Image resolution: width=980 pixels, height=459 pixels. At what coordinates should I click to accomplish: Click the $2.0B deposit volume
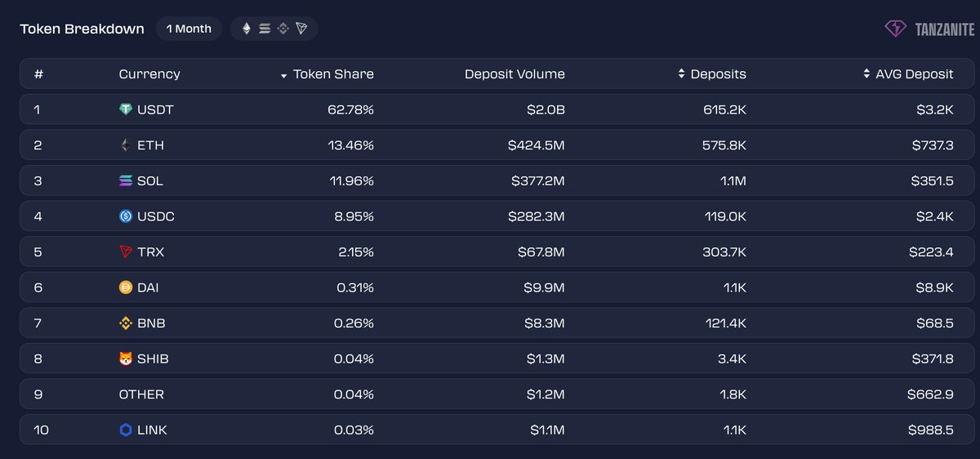545,109
